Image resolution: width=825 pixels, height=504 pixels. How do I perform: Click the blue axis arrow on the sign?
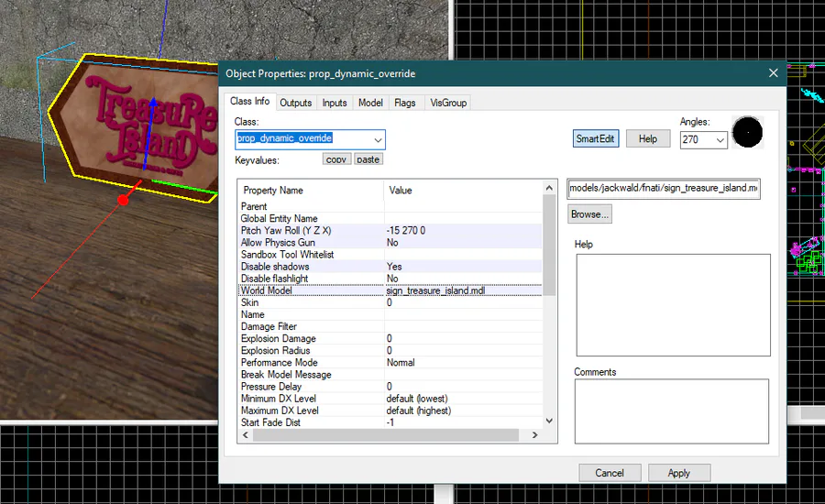[x=152, y=104]
